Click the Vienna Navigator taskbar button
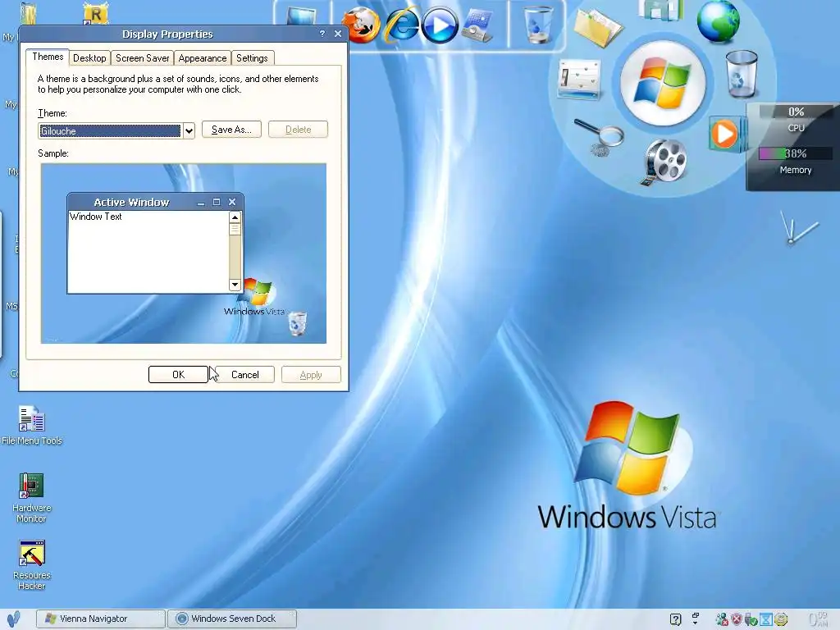The height and width of the screenshot is (630, 840). (x=101, y=619)
